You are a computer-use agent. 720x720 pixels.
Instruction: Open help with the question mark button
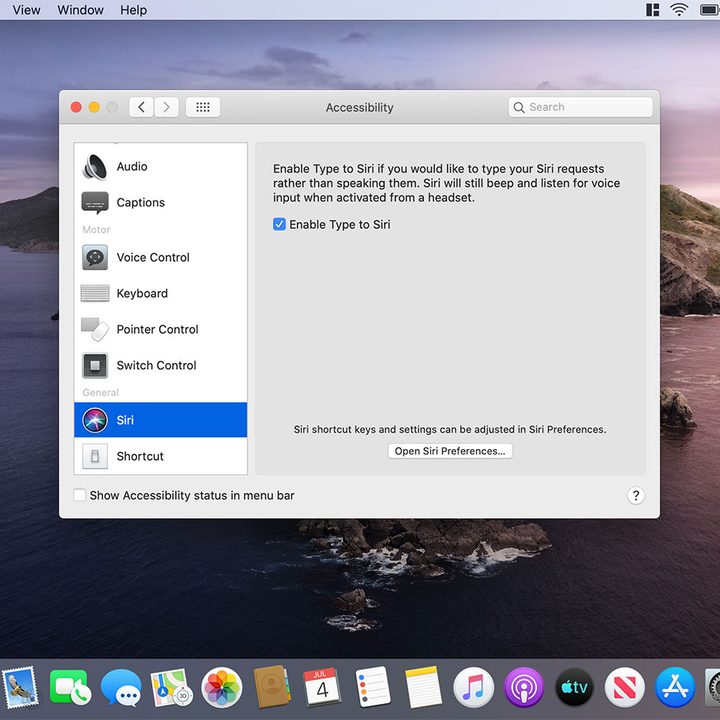(636, 495)
